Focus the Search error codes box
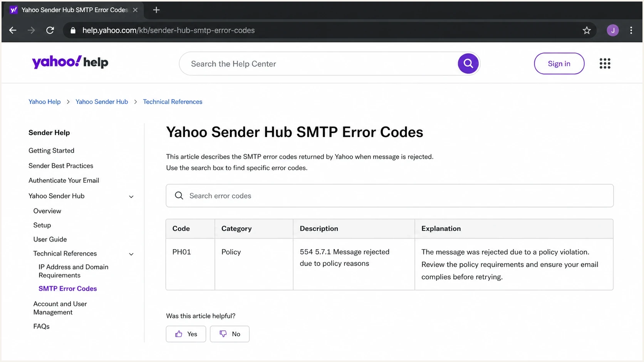This screenshot has width=644, height=362. (389, 196)
